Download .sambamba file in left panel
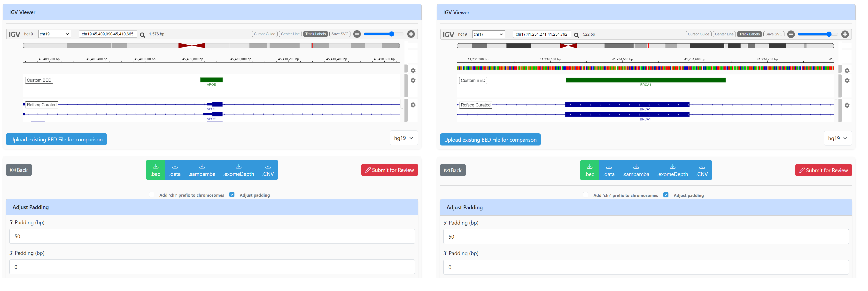This screenshot has height=291, width=868. (202, 170)
